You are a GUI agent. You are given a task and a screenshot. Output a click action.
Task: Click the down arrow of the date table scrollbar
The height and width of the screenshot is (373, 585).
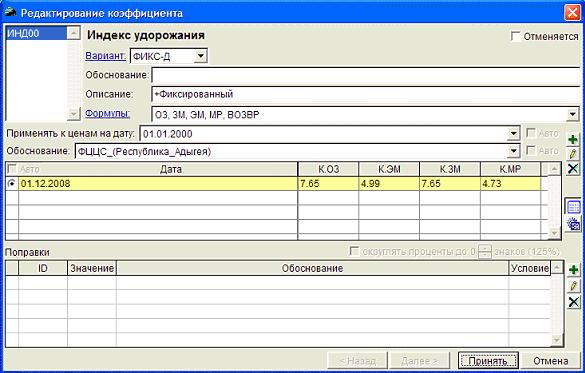pos(554,233)
